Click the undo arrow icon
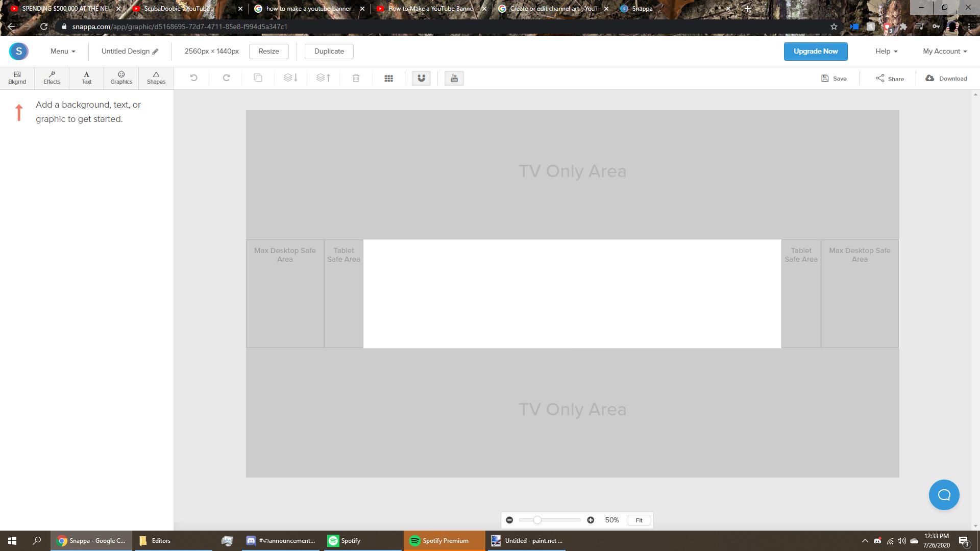980x551 pixels. [193, 78]
